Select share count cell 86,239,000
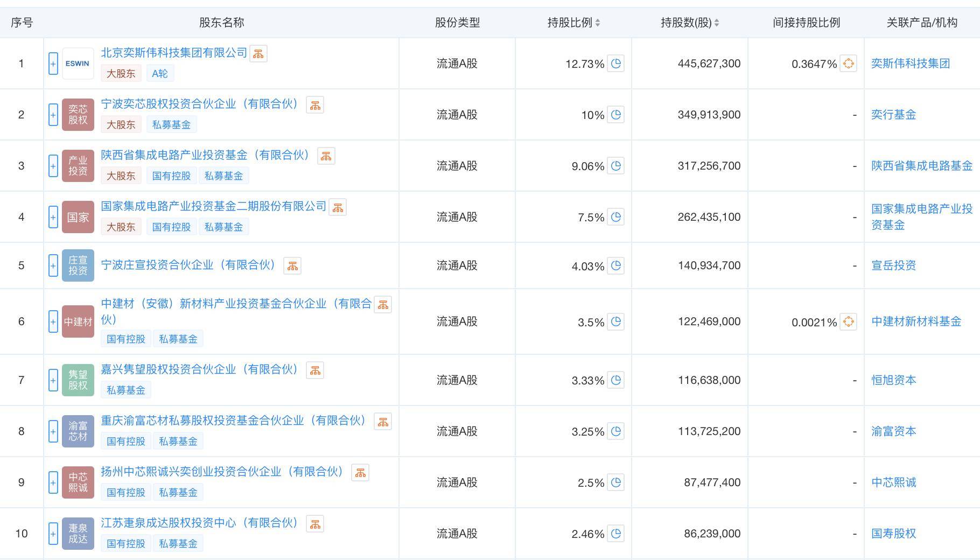This screenshot has height=560, width=980. click(712, 534)
